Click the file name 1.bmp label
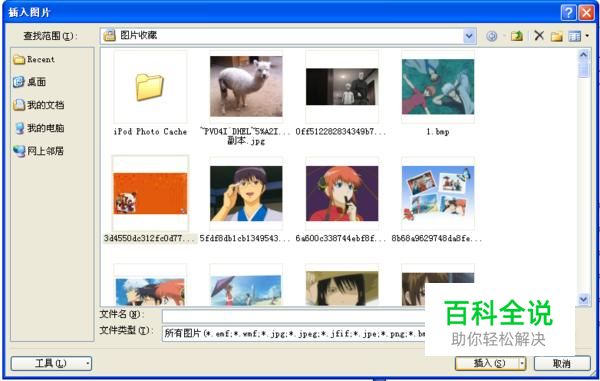 (438, 132)
